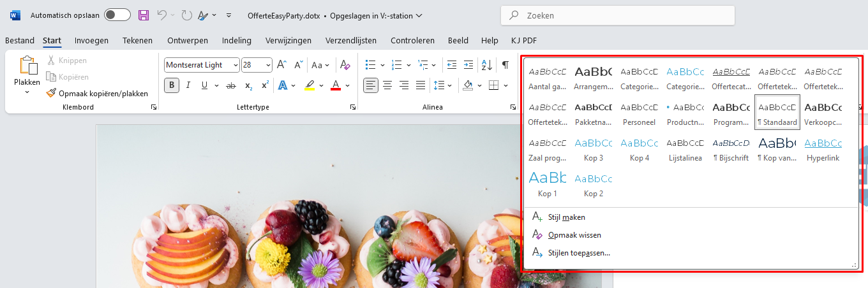Expand the bullet library dropdown arrow

(382, 65)
